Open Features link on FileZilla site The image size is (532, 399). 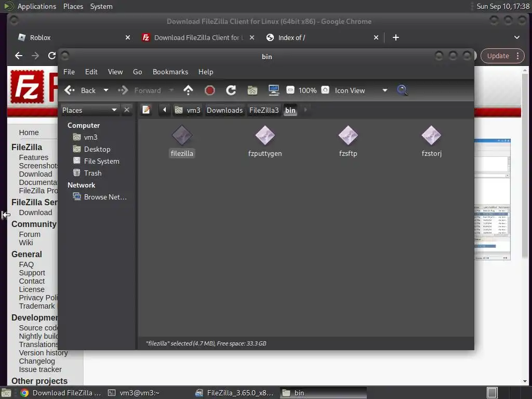[x=34, y=157]
